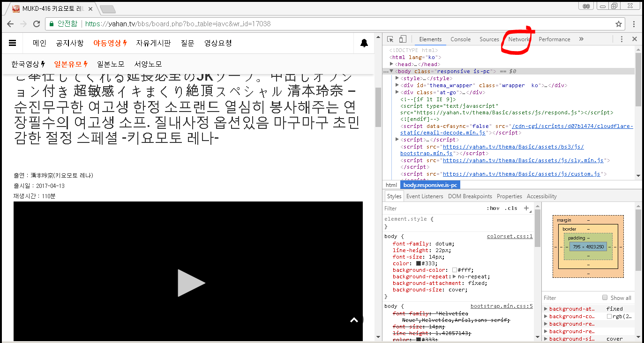Open the email-decode.min.js script link

tap(516, 129)
